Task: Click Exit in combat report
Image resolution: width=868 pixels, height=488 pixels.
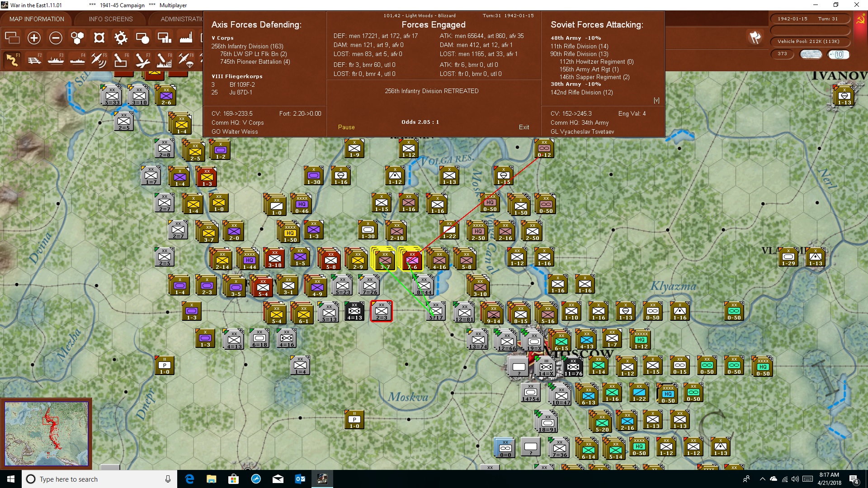Action: pos(524,127)
